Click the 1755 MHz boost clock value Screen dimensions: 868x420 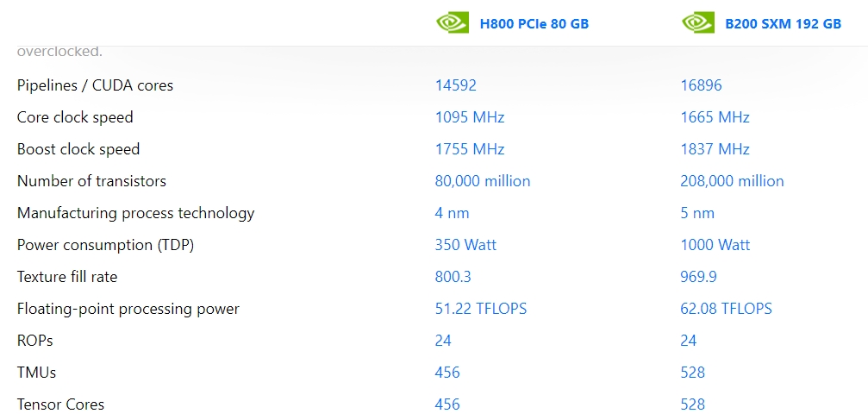click(470, 149)
